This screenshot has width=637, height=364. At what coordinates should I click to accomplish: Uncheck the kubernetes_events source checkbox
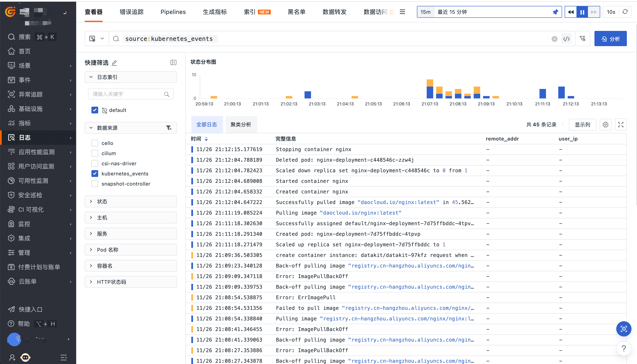(95, 174)
